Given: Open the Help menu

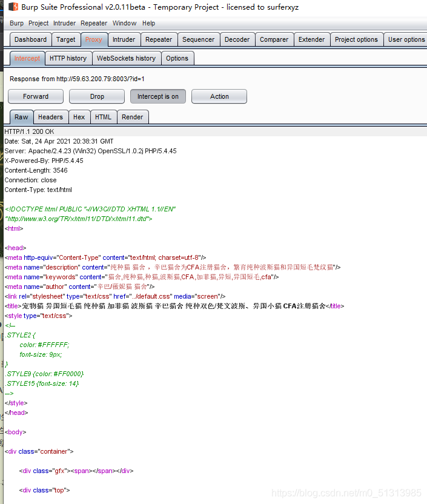Looking at the screenshot, I should tap(148, 23).
